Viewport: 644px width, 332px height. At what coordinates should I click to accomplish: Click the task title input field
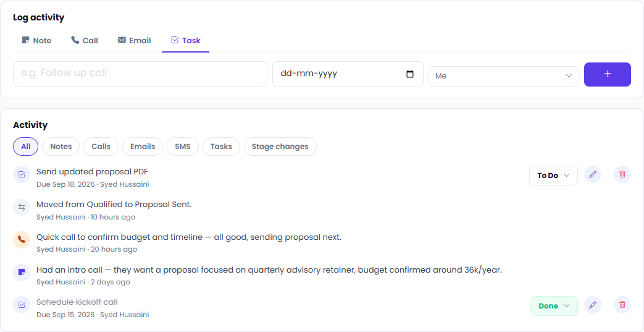pyautogui.click(x=140, y=74)
